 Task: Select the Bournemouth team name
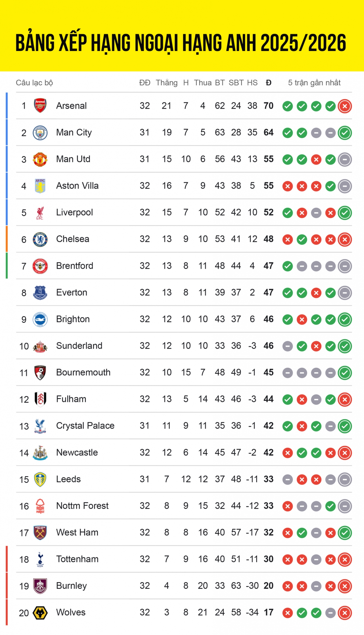(83, 372)
